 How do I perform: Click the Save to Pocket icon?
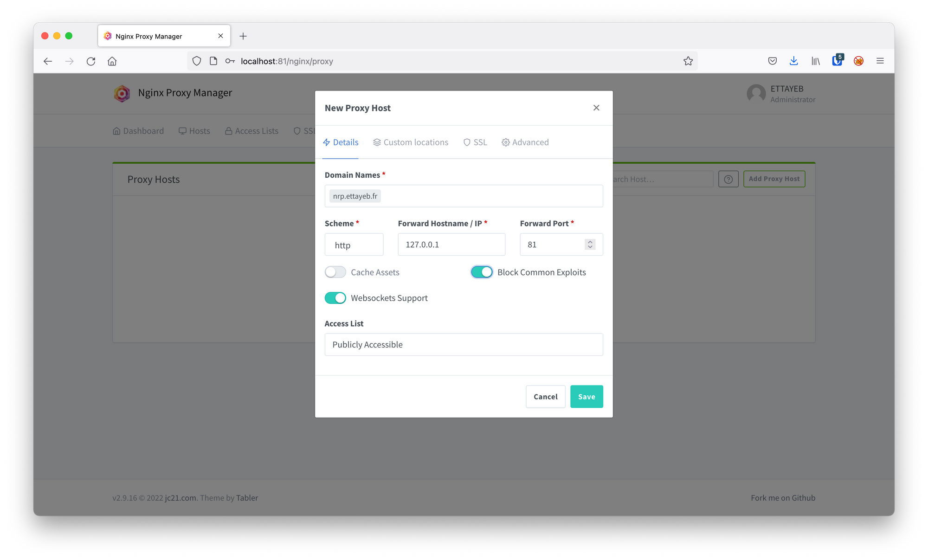click(x=773, y=61)
